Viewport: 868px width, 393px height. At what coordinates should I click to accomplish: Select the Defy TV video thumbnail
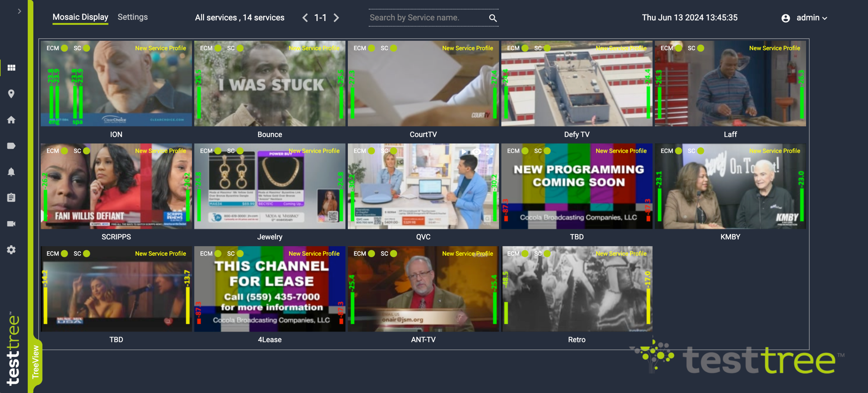[577, 84]
